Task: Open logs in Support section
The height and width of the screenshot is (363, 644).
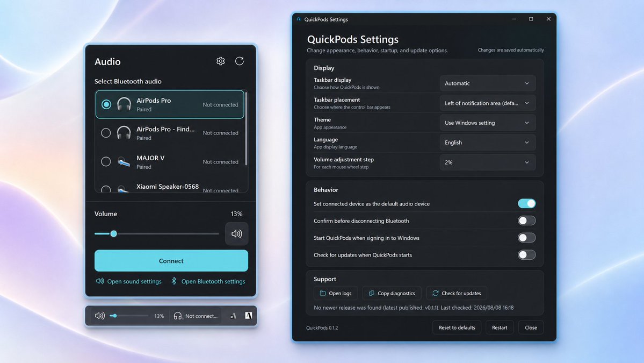Action: 336,293
